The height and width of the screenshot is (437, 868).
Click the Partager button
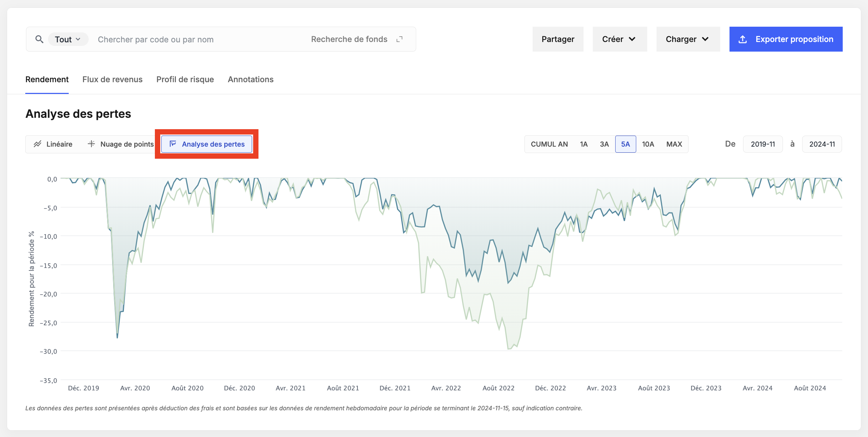point(558,39)
